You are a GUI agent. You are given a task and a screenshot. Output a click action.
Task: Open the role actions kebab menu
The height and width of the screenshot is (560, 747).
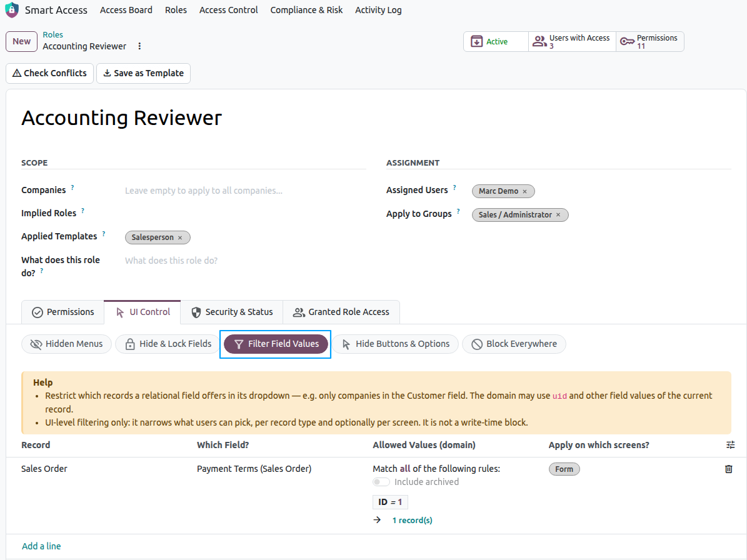pos(139,46)
